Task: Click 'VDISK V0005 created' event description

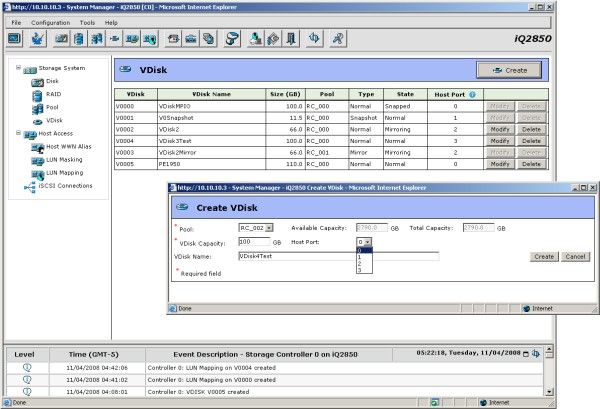Action: coord(198,392)
